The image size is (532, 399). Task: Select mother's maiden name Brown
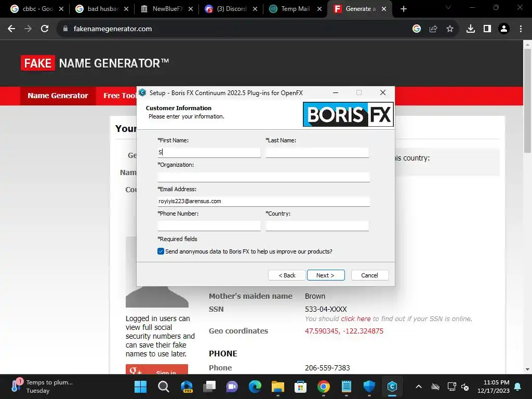[315, 296]
